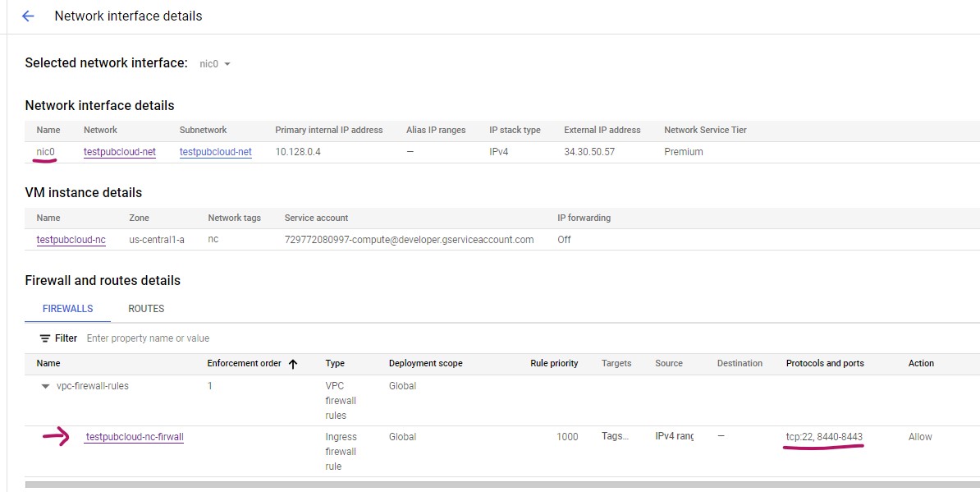Click the IPv4 ranges source cell
980x492 pixels.
click(x=674, y=437)
